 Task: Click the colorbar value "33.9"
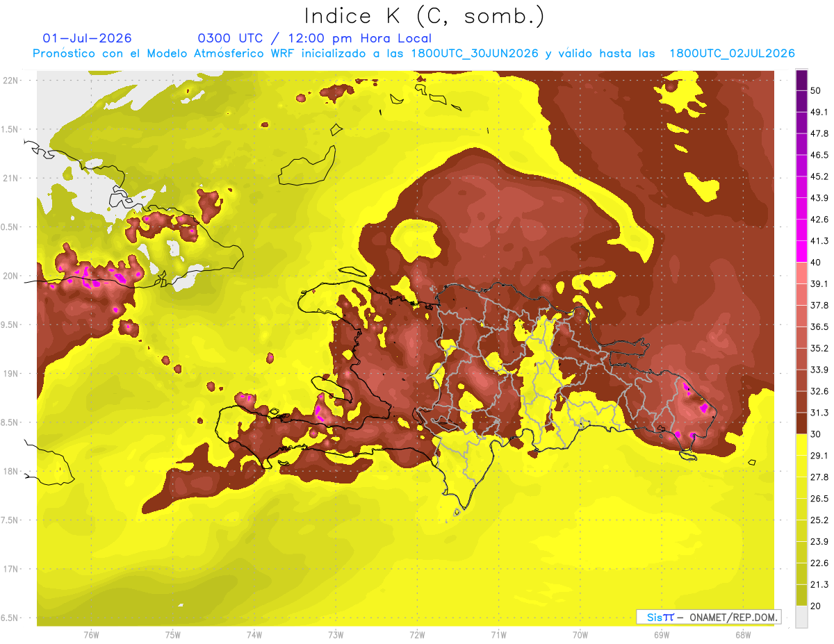[819, 370]
